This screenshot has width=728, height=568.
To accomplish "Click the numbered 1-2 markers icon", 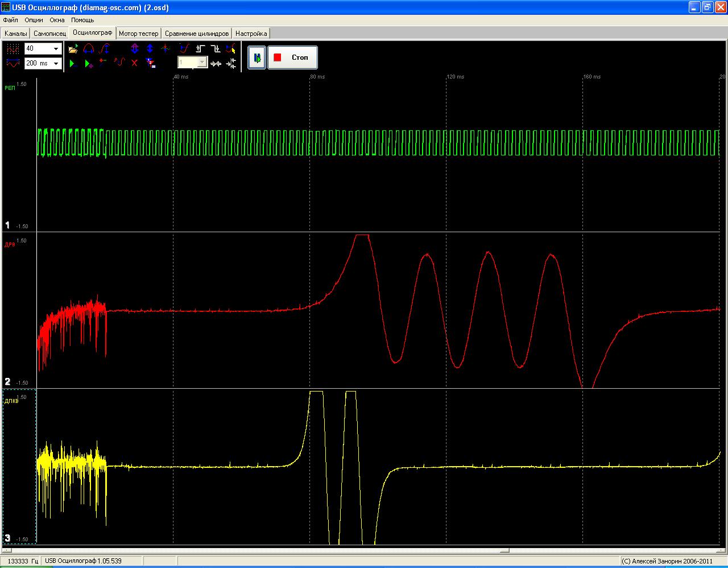I will coord(150,63).
